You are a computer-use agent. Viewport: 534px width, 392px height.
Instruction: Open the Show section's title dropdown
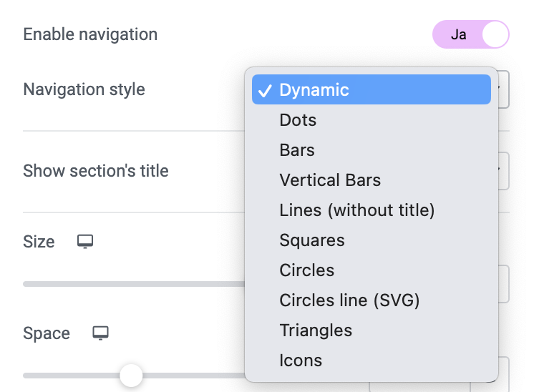(504, 171)
